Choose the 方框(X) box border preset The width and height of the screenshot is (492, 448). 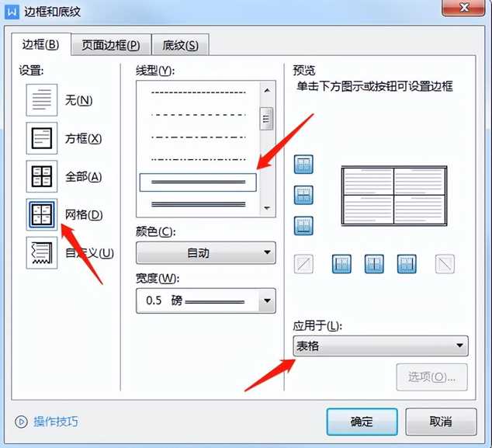pyautogui.click(x=42, y=138)
